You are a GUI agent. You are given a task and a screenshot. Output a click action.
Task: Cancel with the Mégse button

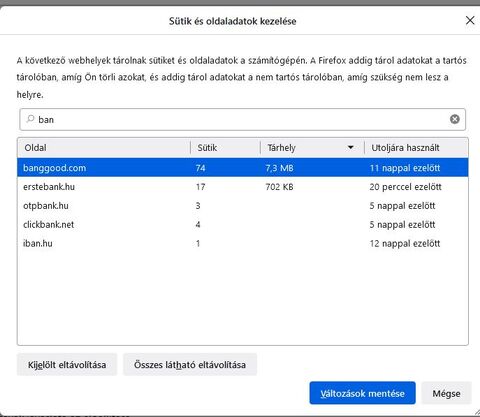click(446, 393)
